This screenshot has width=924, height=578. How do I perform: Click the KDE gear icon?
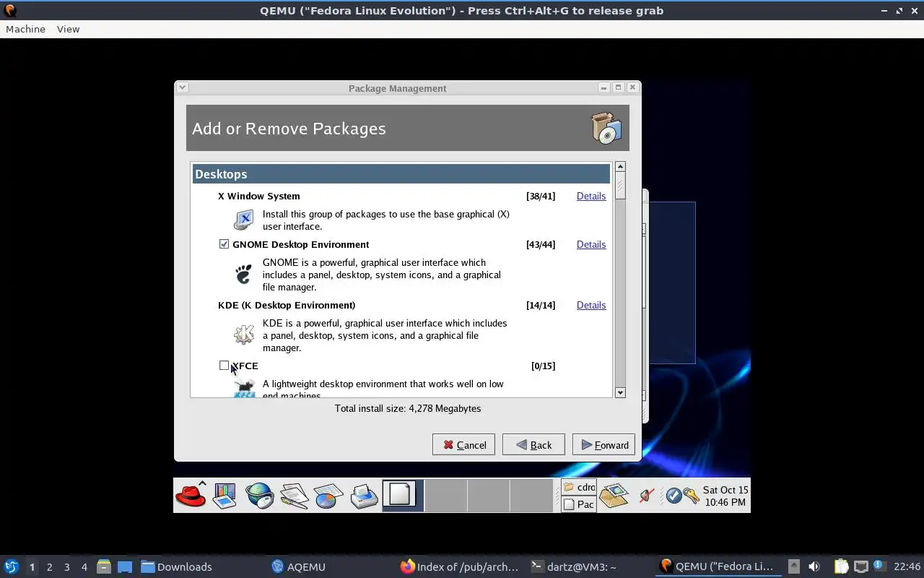244,335
